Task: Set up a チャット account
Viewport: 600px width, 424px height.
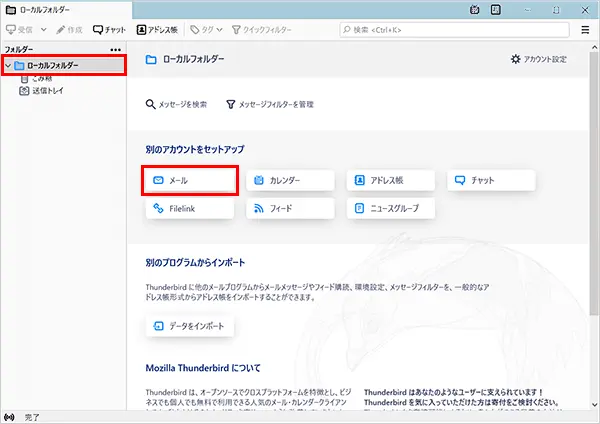Action: (491, 180)
